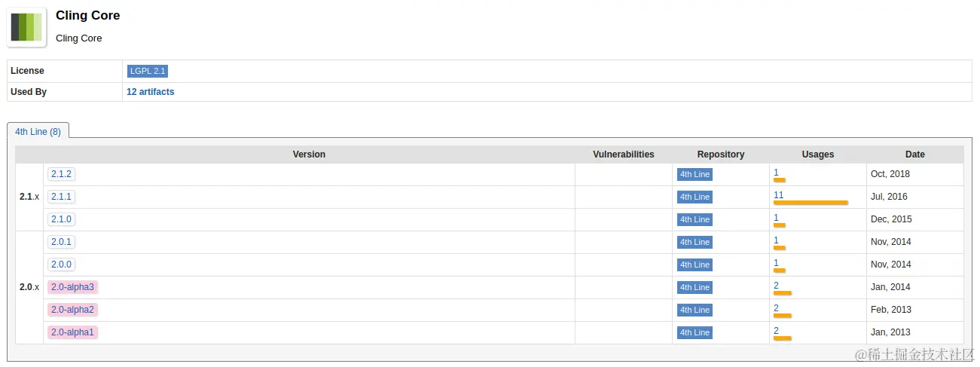Open the 12 artifacts link
Screen dimensions: 980x367
151,92
